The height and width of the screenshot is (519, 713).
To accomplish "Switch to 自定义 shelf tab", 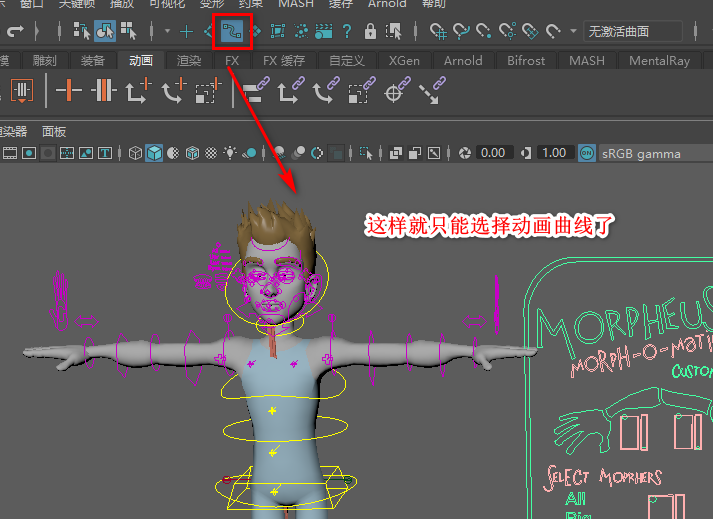I will coord(347,60).
